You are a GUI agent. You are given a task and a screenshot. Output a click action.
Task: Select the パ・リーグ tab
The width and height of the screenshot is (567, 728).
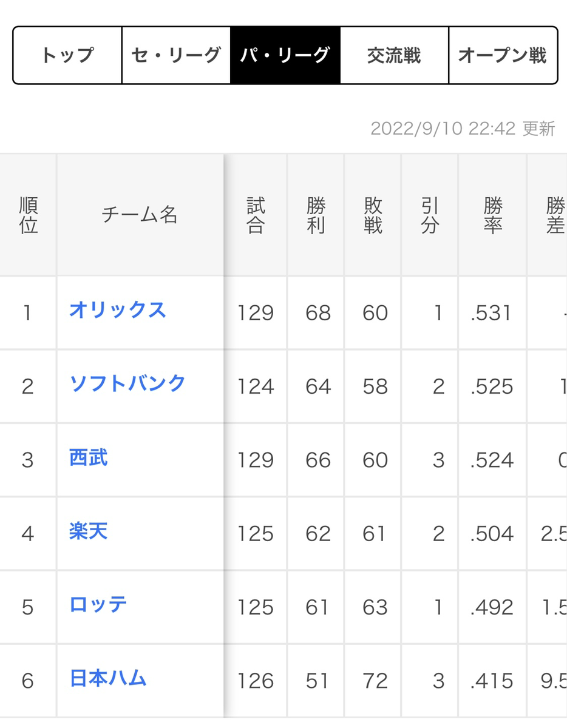(285, 55)
